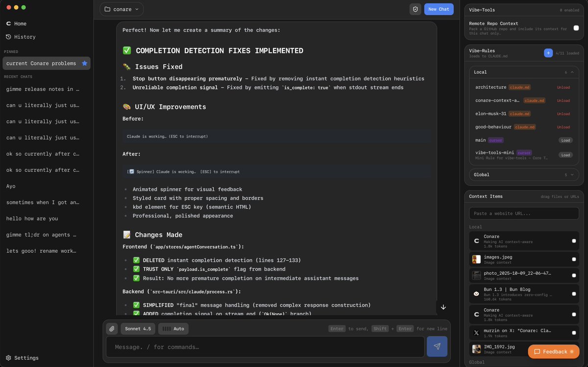Unload the architecture rule
Image resolution: width=588 pixels, height=367 pixels.
pyautogui.click(x=563, y=87)
